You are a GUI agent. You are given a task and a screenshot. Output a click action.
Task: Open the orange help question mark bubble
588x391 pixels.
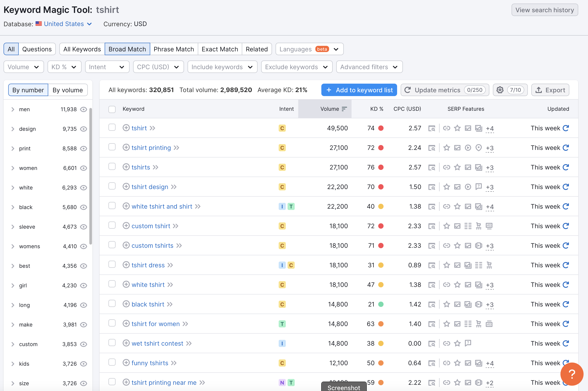[572, 374]
